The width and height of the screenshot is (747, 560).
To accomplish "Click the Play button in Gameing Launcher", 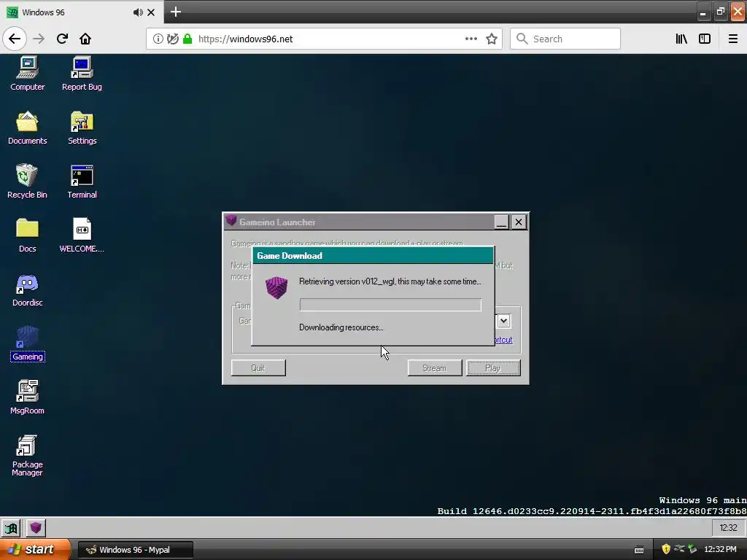I will (x=493, y=367).
